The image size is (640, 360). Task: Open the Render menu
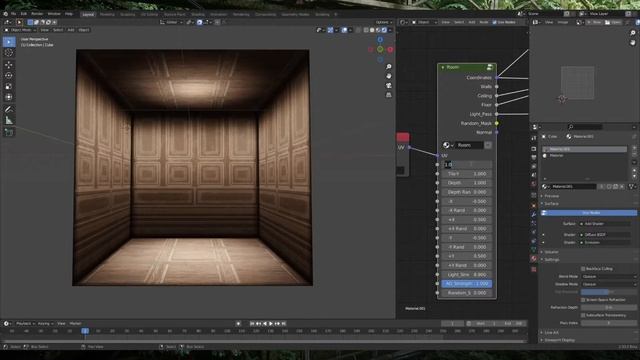click(x=37, y=14)
